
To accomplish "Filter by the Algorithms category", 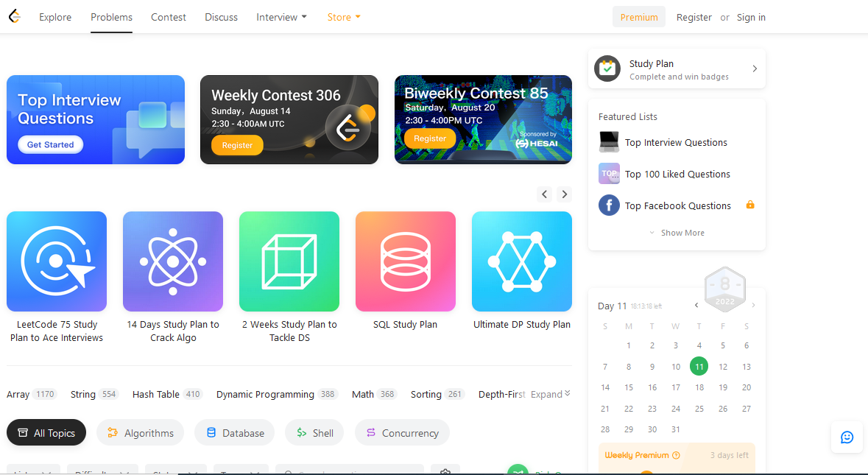I will tap(141, 433).
